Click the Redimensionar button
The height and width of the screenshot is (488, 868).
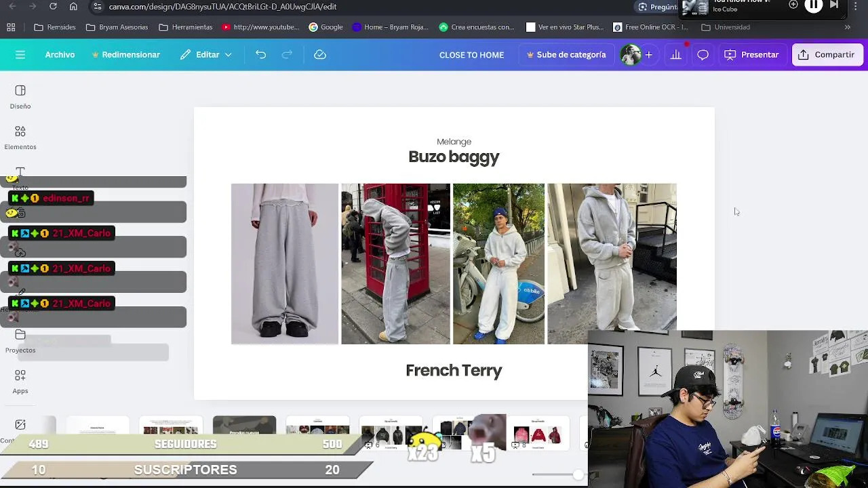click(126, 55)
